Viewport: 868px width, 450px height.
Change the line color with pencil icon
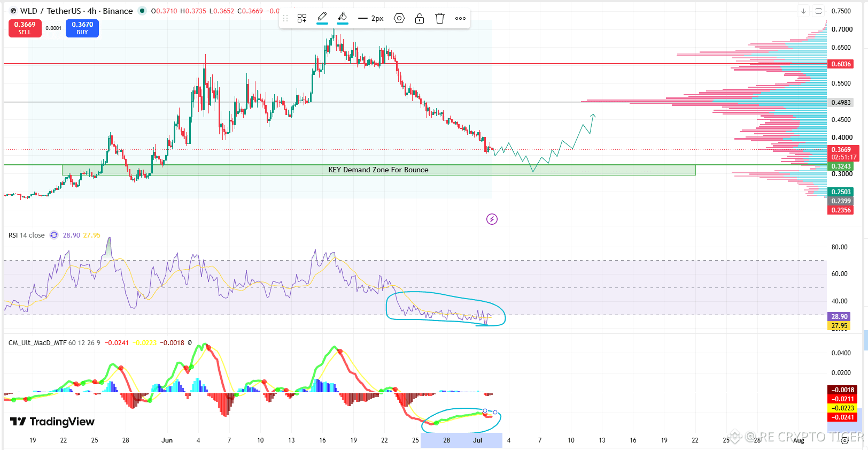tap(322, 18)
